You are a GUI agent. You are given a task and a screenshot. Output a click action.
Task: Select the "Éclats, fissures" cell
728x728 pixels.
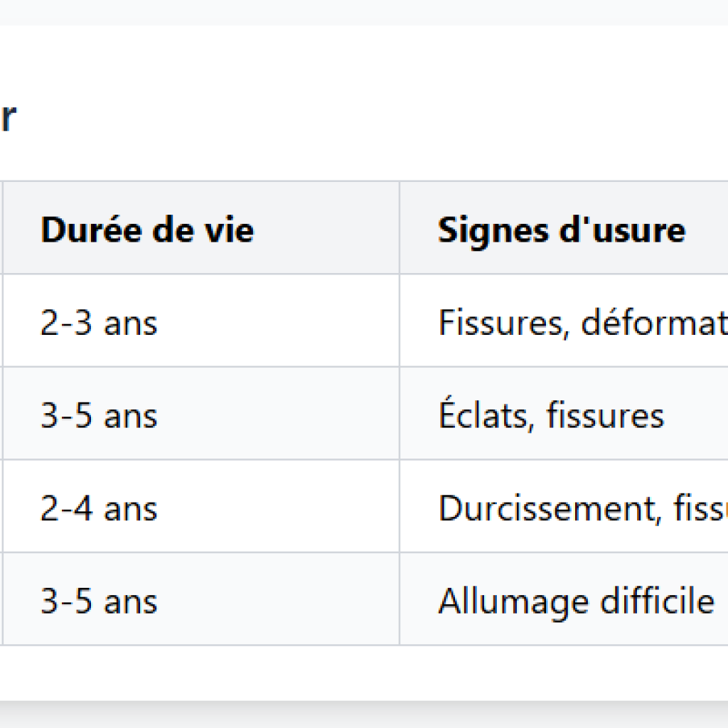tap(551, 416)
